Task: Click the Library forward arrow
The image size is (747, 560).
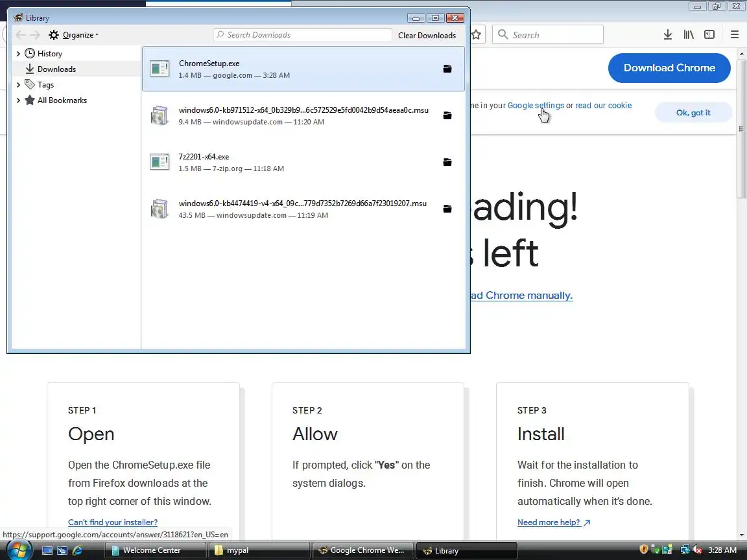Action: click(x=35, y=35)
